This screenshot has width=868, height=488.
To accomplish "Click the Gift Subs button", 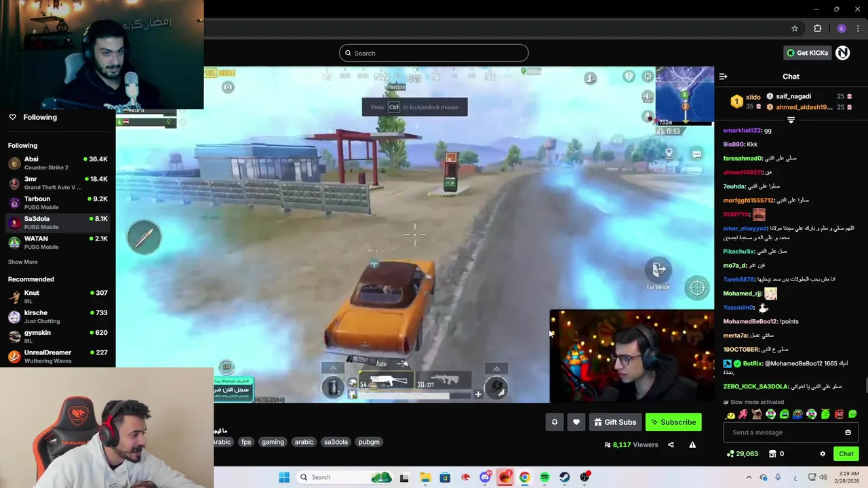I will point(615,422).
